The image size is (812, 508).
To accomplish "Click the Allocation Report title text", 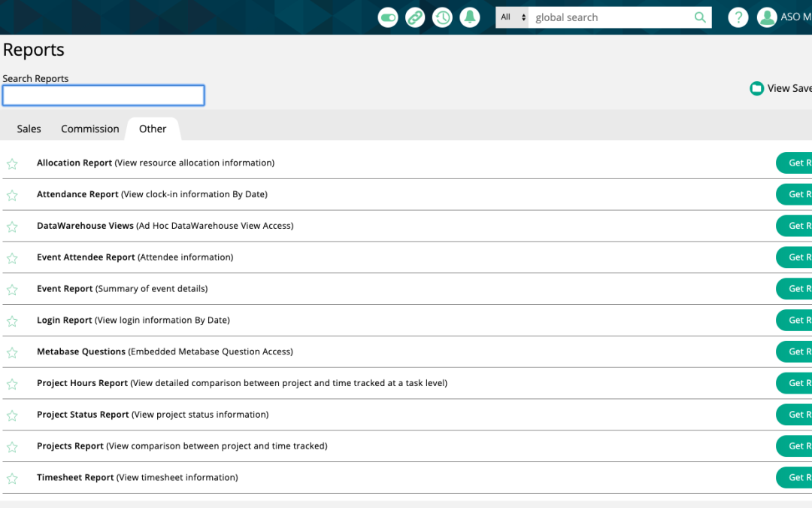I will point(74,163).
